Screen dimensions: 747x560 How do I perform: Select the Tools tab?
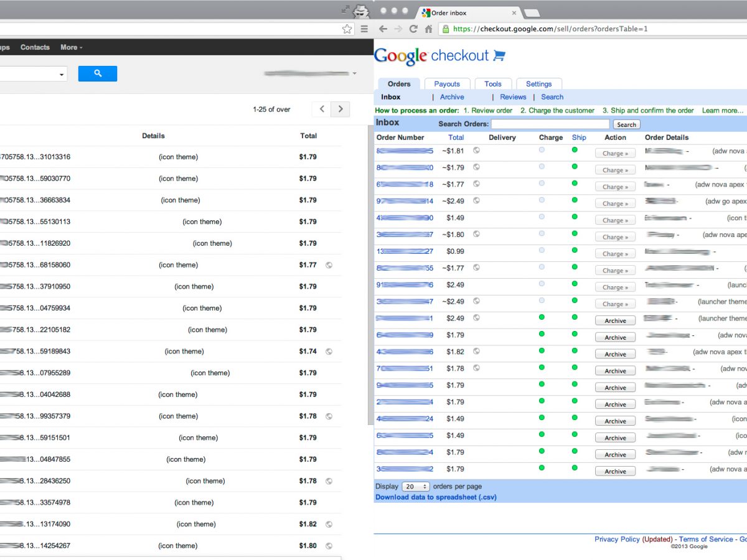[x=492, y=84]
